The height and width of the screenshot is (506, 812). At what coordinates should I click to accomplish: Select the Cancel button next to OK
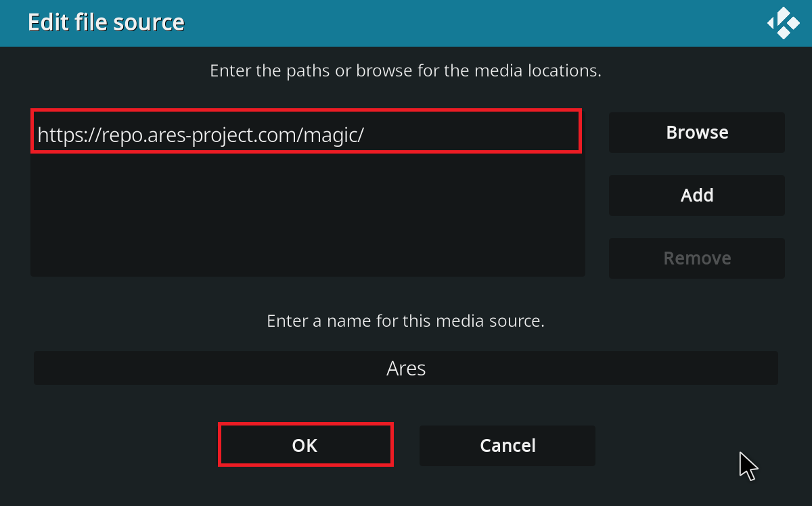tap(507, 446)
